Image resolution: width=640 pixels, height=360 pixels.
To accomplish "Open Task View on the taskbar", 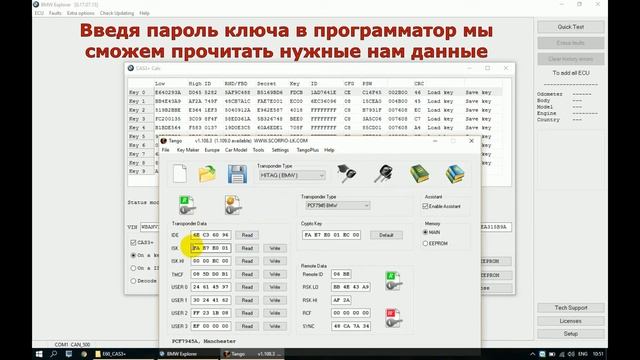I will 69,354.
